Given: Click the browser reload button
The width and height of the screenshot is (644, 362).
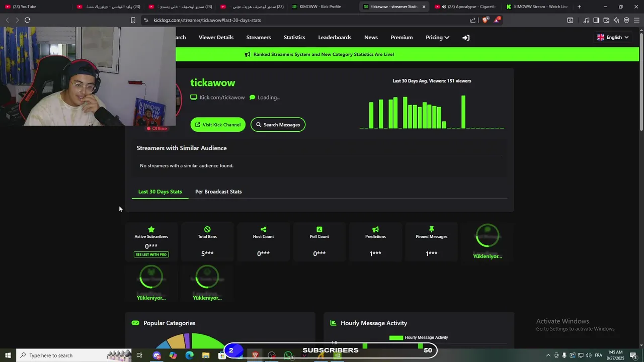Looking at the screenshot, I should coord(27,20).
